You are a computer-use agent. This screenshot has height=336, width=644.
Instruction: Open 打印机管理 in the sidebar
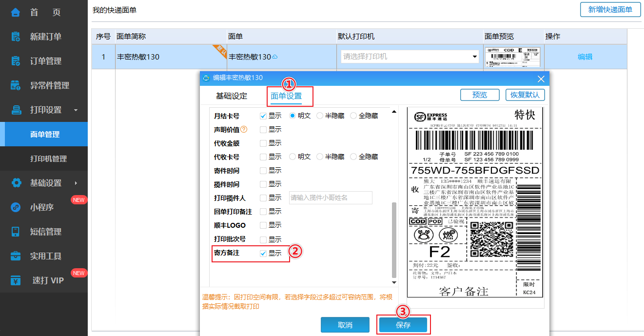point(48,158)
